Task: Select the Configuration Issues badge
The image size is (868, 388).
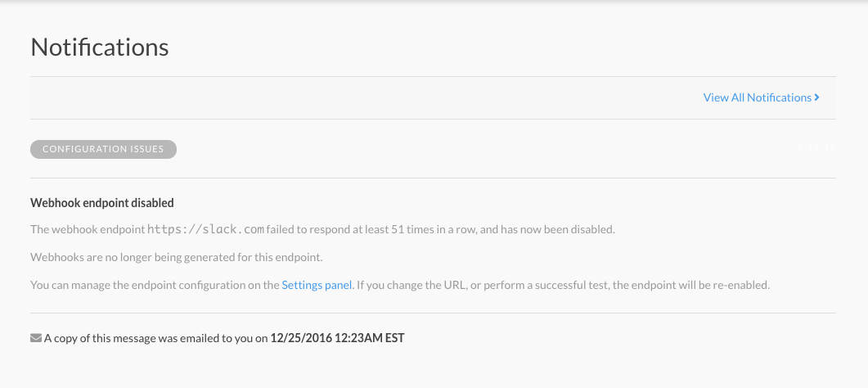Action: 103,149
